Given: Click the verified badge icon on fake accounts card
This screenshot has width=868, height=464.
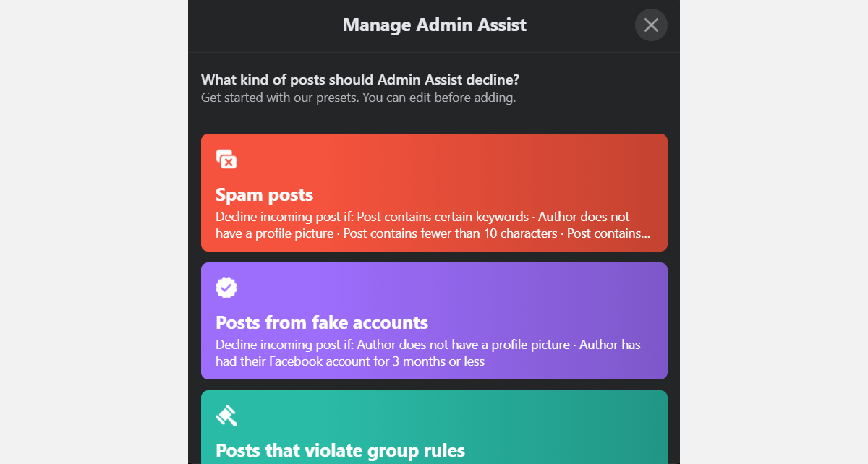Looking at the screenshot, I should point(226,287).
